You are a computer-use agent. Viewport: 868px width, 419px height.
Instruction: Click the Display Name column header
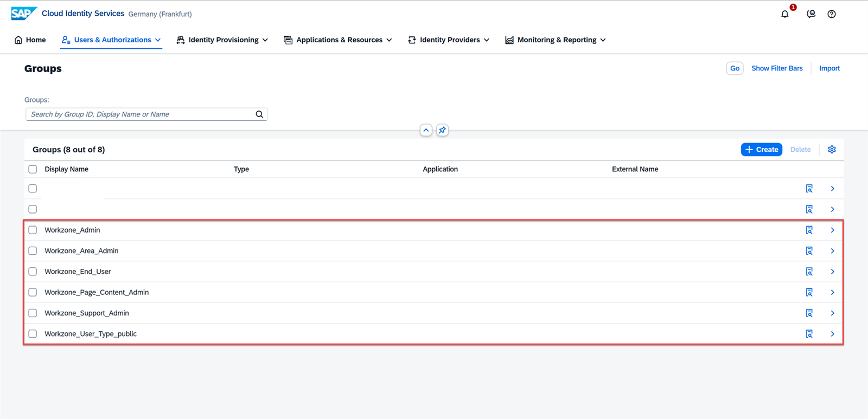pyautogui.click(x=67, y=169)
